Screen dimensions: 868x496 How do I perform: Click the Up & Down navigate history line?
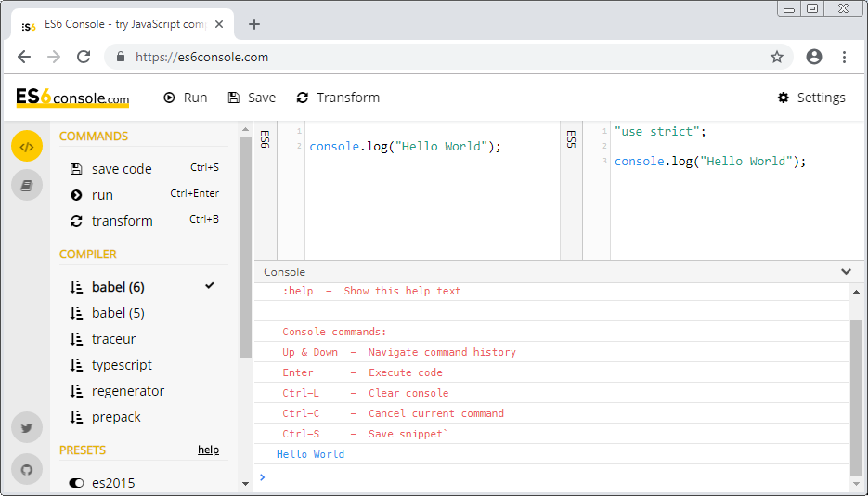(399, 352)
